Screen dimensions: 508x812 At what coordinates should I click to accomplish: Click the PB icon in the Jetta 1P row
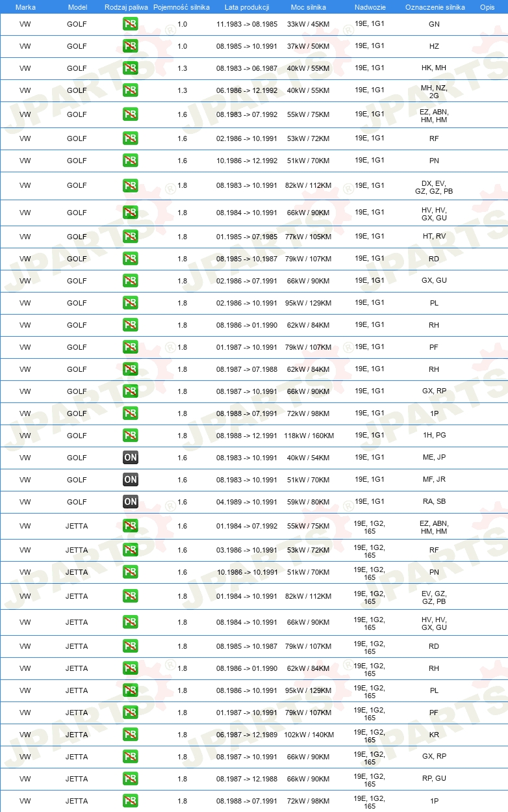[131, 801]
